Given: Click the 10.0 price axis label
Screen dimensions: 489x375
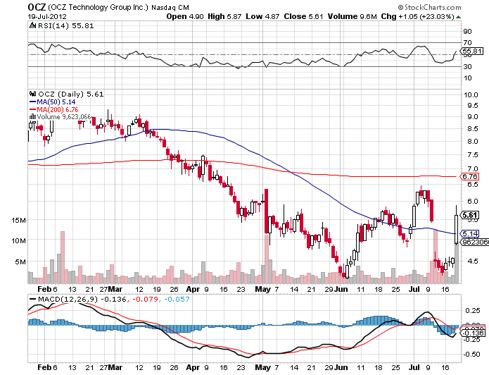Looking at the screenshot, I should click(471, 95).
